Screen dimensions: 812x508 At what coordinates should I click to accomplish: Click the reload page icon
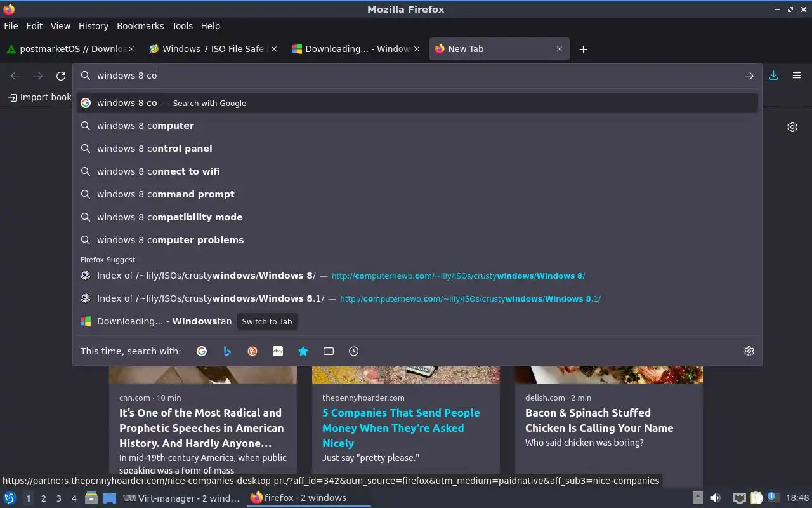61,76
